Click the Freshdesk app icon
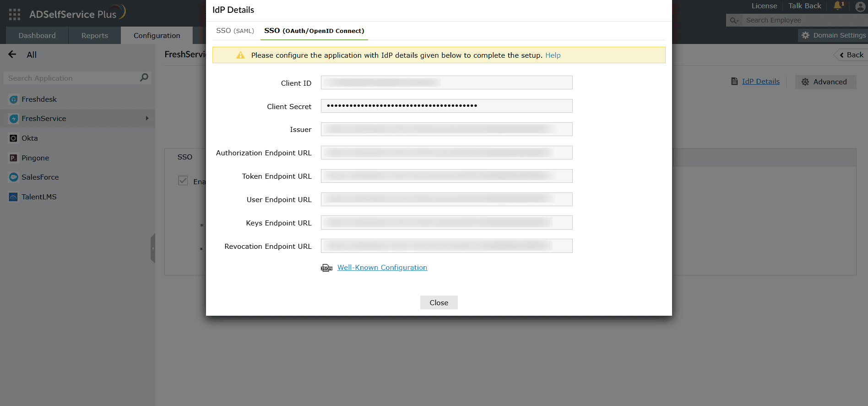This screenshot has width=868, height=406. point(13,99)
